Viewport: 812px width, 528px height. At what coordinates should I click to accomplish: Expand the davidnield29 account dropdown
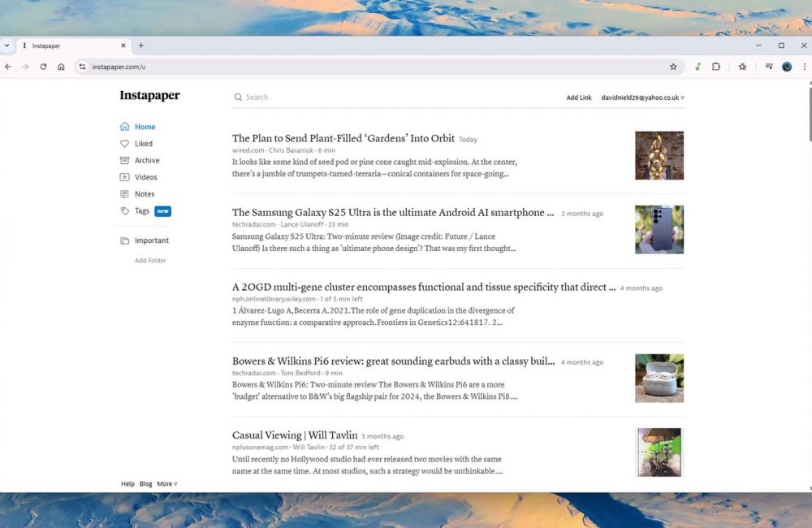coord(642,97)
